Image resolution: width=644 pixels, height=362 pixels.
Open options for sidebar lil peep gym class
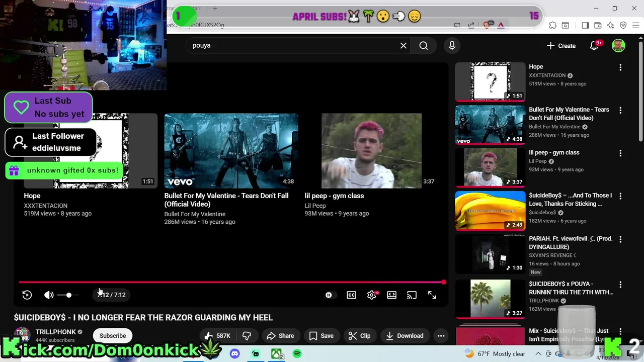click(x=620, y=153)
